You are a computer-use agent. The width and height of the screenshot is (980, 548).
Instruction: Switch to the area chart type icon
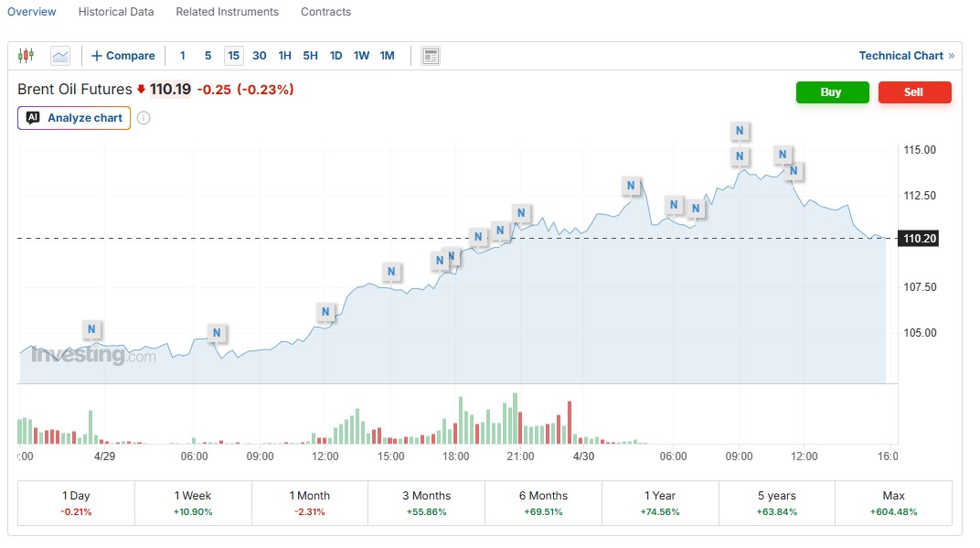(60, 56)
